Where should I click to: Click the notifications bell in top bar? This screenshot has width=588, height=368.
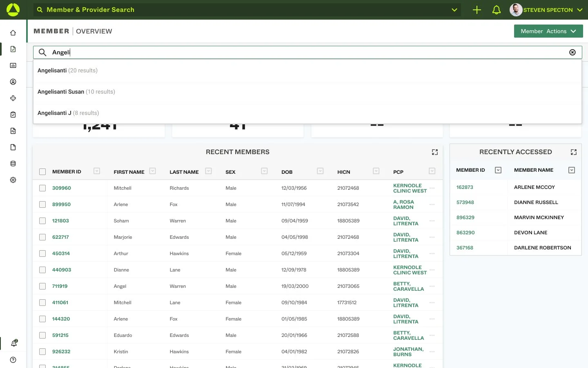(x=497, y=10)
